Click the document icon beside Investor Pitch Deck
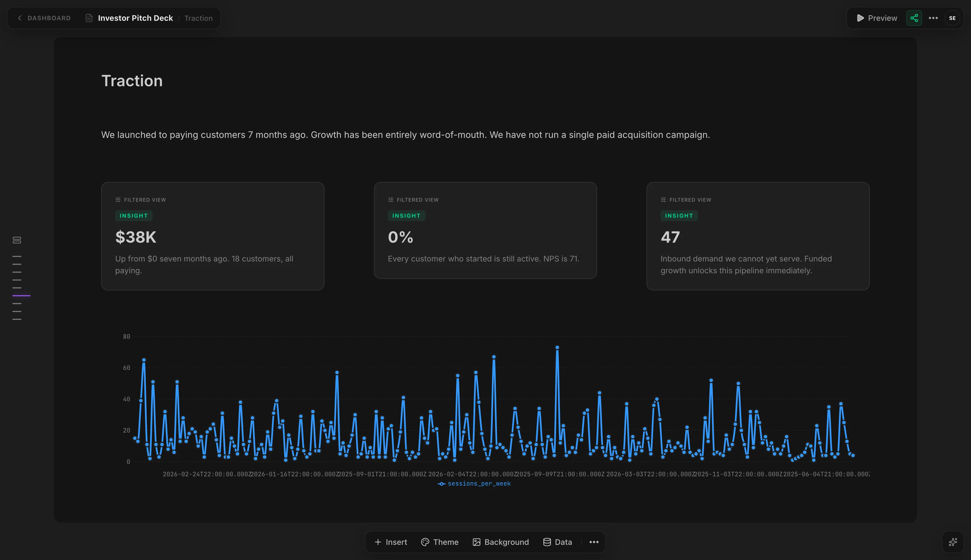Image resolution: width=971 pixels, height=560 pixels. 89,18
